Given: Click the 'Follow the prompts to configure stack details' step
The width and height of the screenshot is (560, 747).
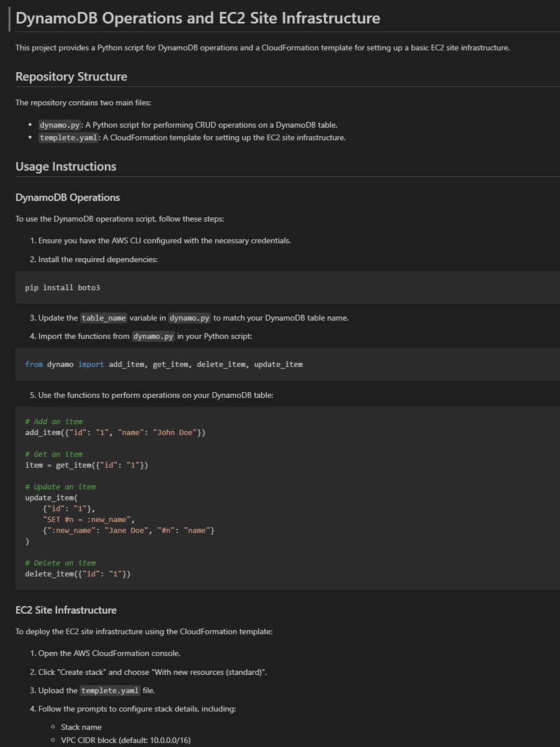Looking at the screenshot, I should pyautogui.click(x=137, y=709).
